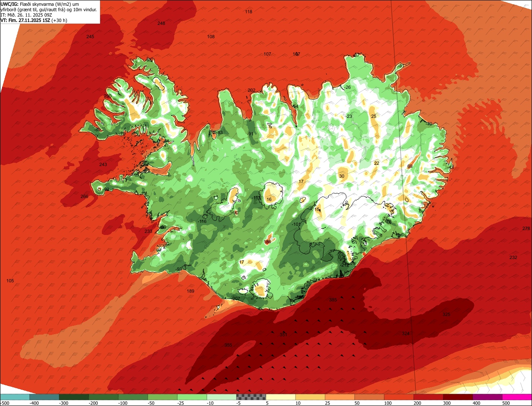Click the header line 'UWC/IG: Flæði skynvarma (W/m2) um'
532x406 pixels.
(x=40, y=4)
